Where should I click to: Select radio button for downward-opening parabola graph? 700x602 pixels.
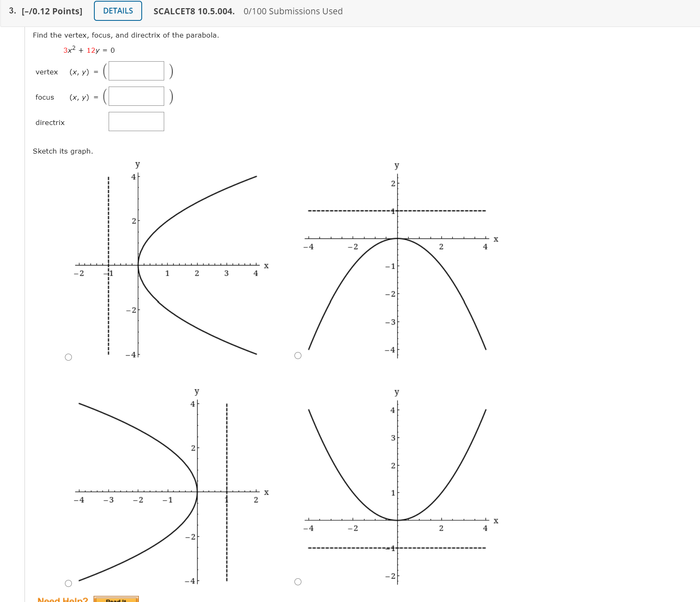[298, 356]
